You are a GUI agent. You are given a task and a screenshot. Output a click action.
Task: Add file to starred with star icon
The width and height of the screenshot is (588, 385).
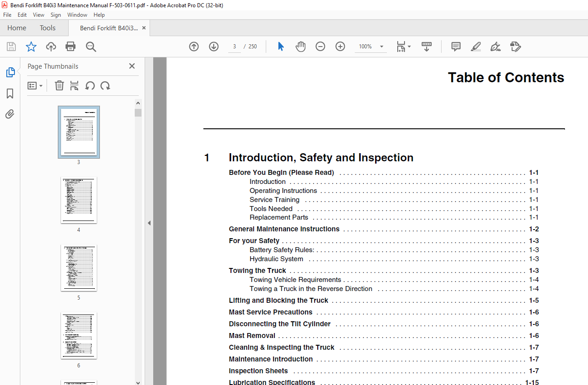[31, 47]
